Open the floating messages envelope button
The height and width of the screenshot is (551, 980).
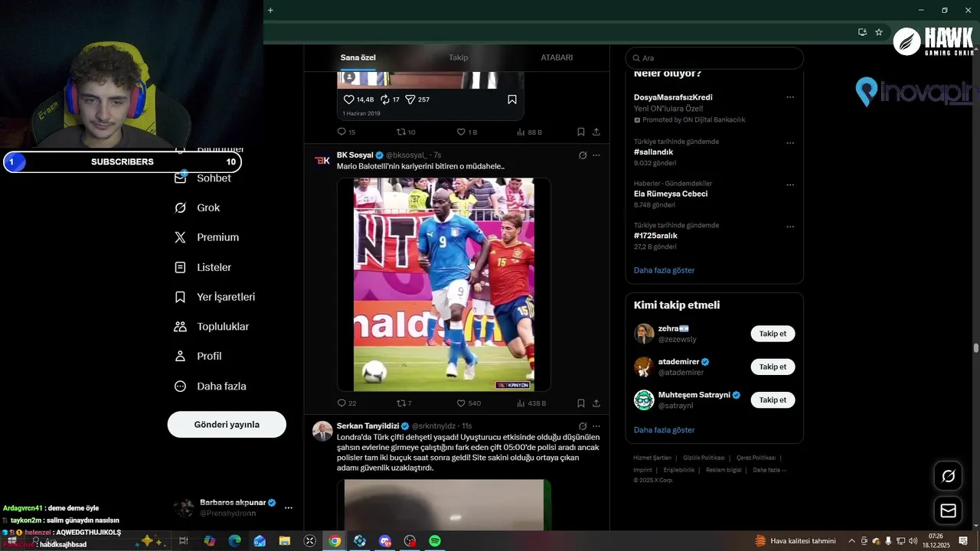(948, 510)
